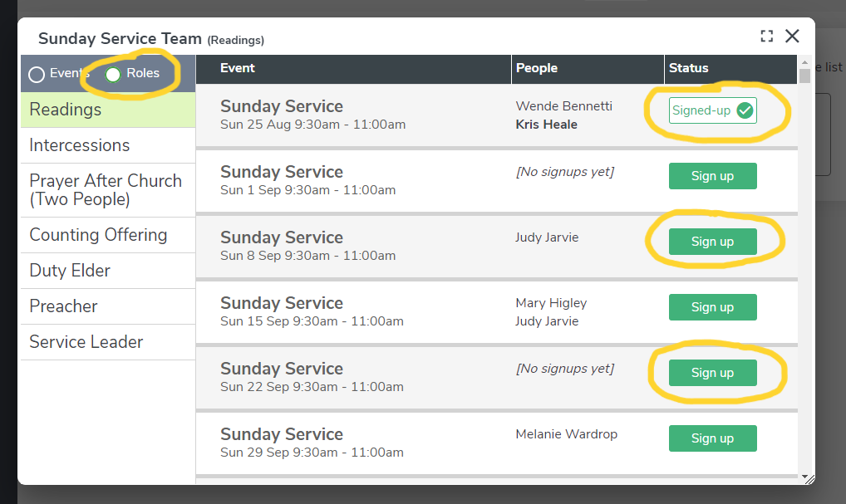Sign up for Sun 8 Sep service

(712, 242)
